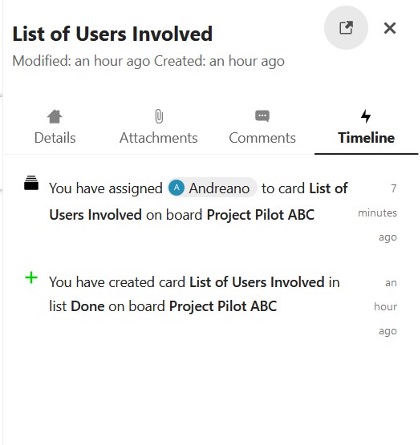Click the List of Users Involved title
Image resolution: width=420 pixels, height=445 pixels.
pyautogui.click(x=112, y=34)
